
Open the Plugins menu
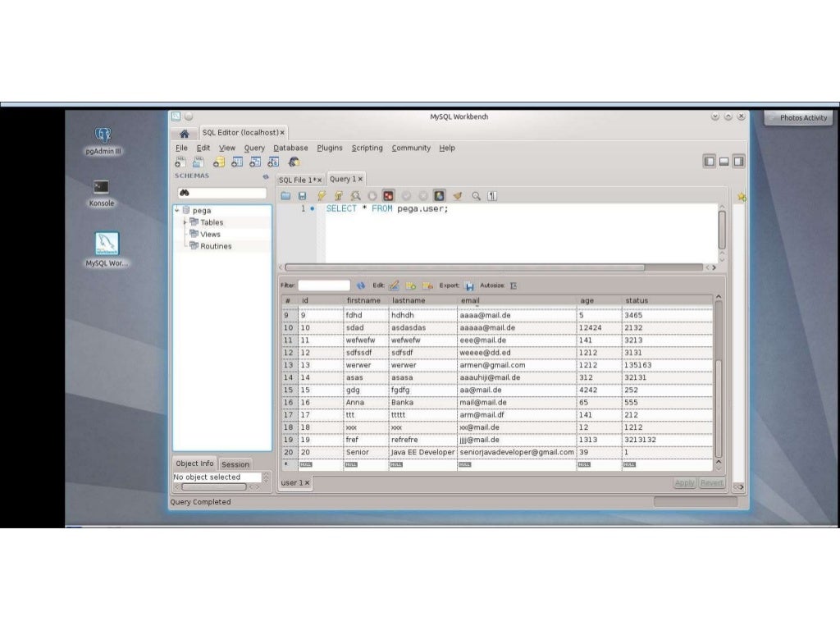[330, 148]
